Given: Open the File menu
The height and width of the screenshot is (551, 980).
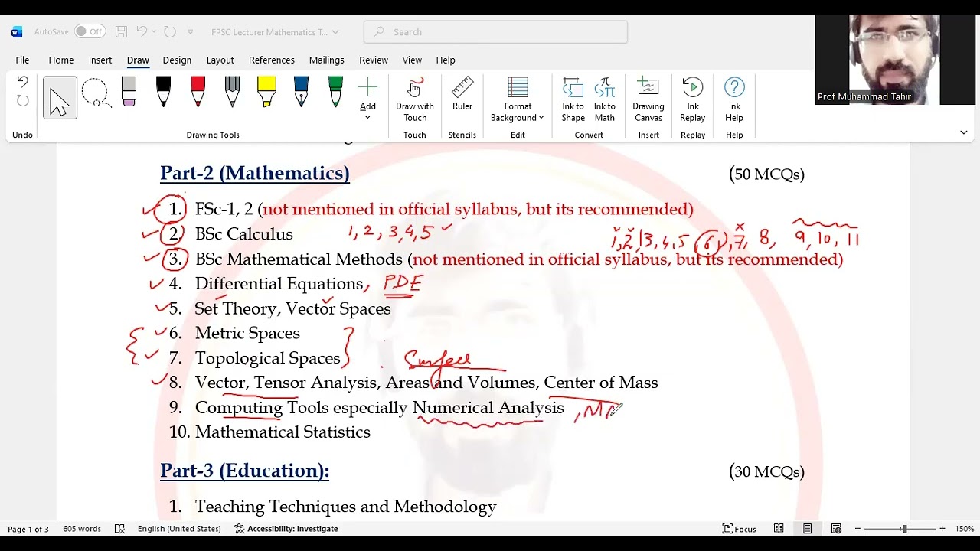Looking at the screenshot, I should (22, 60).
